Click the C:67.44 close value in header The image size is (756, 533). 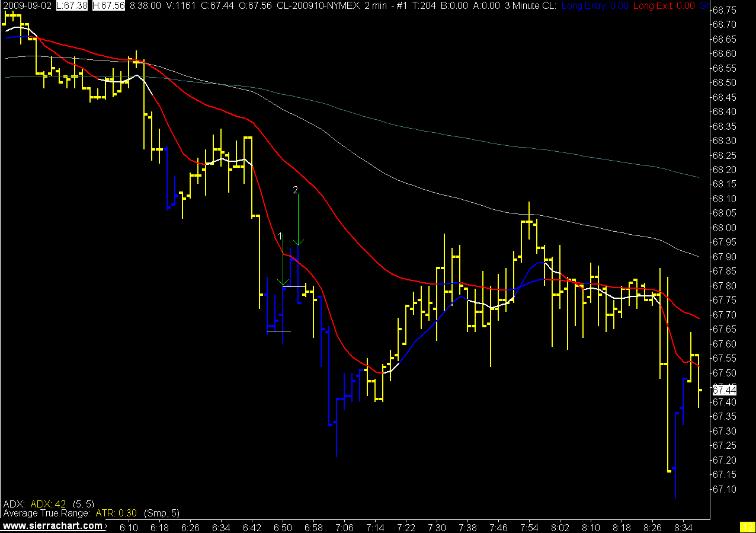[x=217, y=5]
